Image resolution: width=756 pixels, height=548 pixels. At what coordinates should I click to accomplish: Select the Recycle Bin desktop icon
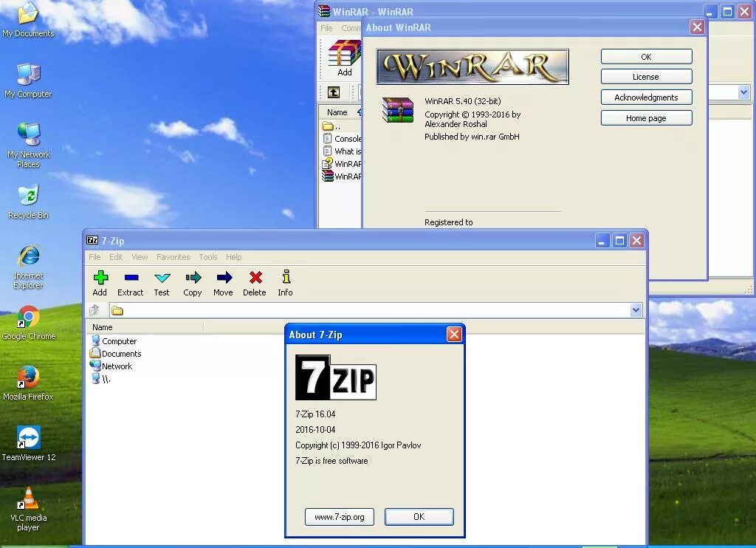pyautogui.click(x=29, y=202)
